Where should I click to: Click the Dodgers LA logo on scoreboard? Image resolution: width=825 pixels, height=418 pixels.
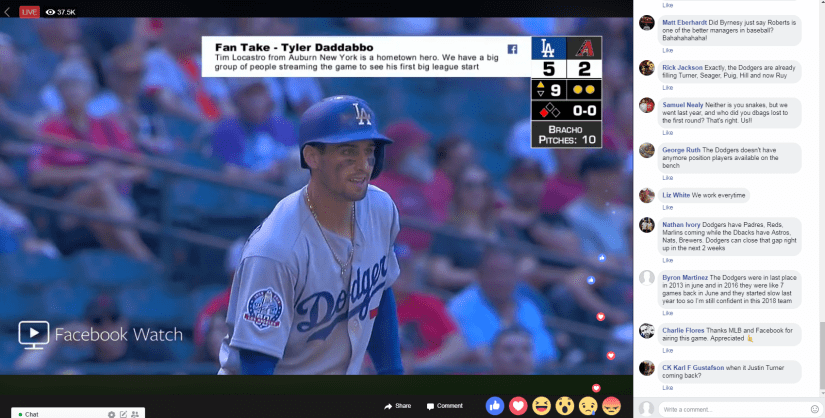548,48
